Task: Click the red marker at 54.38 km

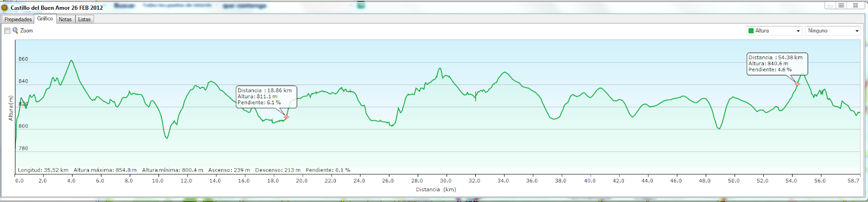Action: 797,84
